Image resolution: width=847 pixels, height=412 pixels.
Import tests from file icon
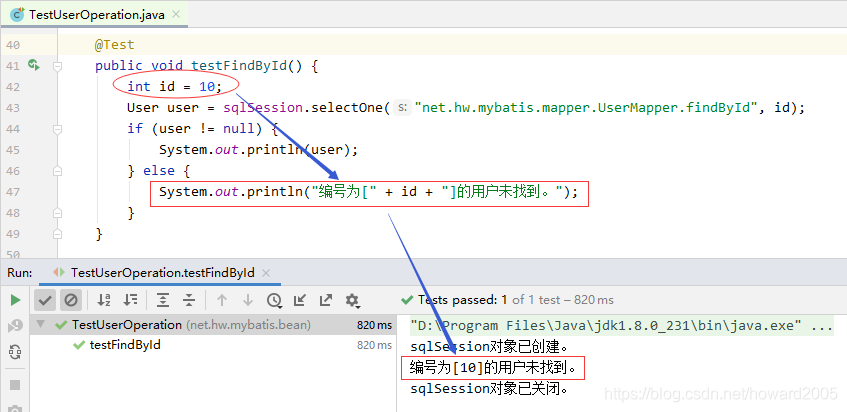tap(300, 300)
